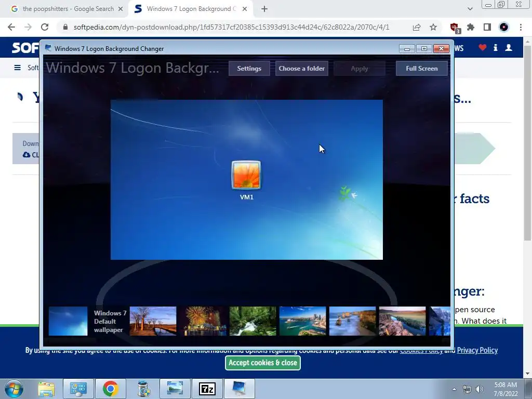
Task: Choose the coastal sea stacks thumbnail
Action: [x=353, y=321]
